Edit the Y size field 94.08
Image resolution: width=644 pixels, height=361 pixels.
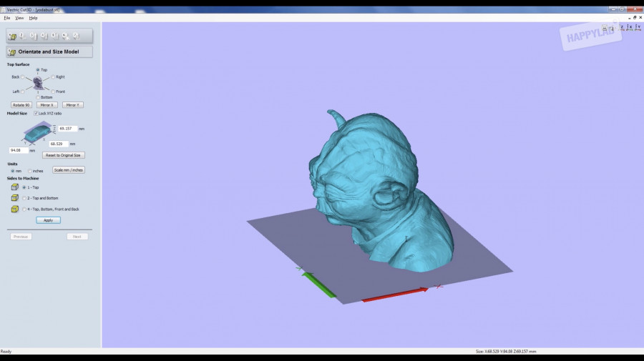tap(19, 150)
